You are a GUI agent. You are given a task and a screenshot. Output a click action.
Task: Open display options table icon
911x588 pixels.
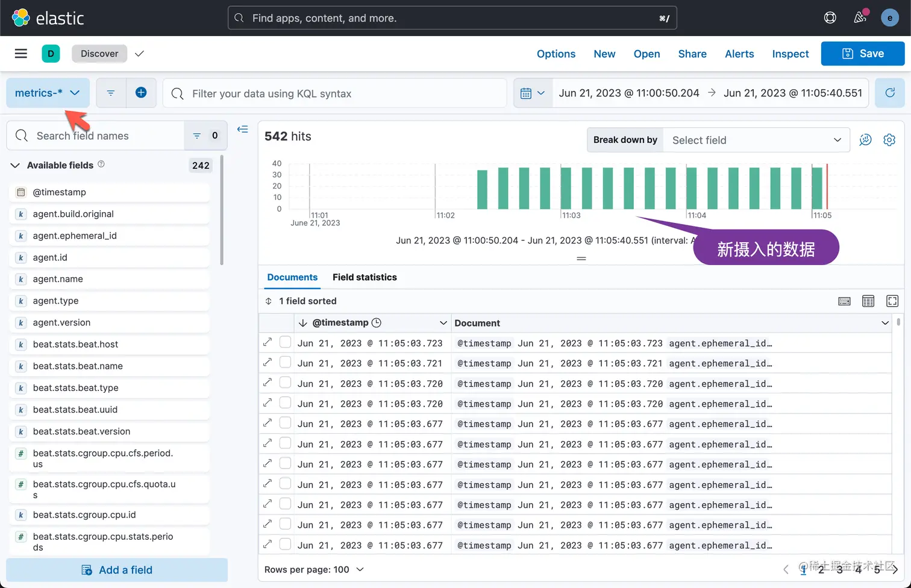pyautogui.click(x=868, y=301)
